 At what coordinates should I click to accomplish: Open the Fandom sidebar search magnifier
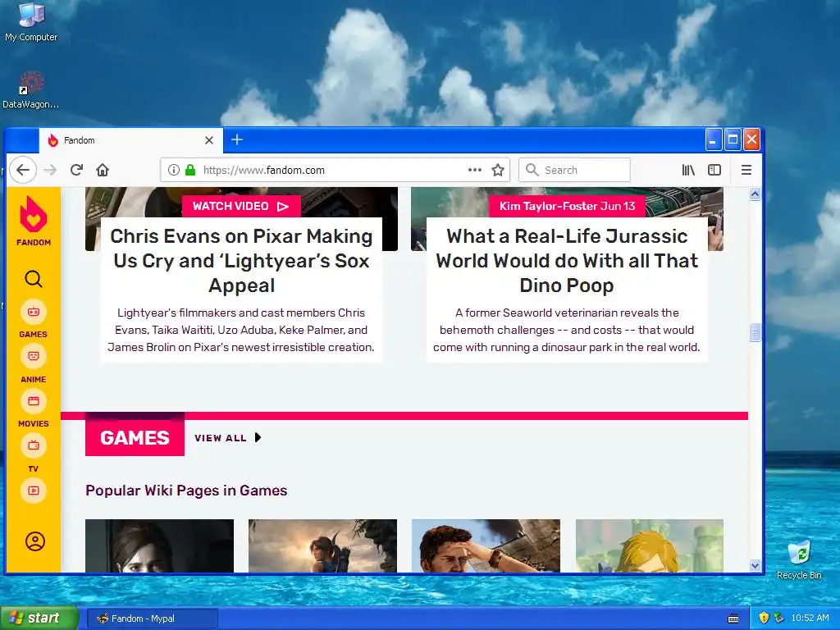[33, 279]
